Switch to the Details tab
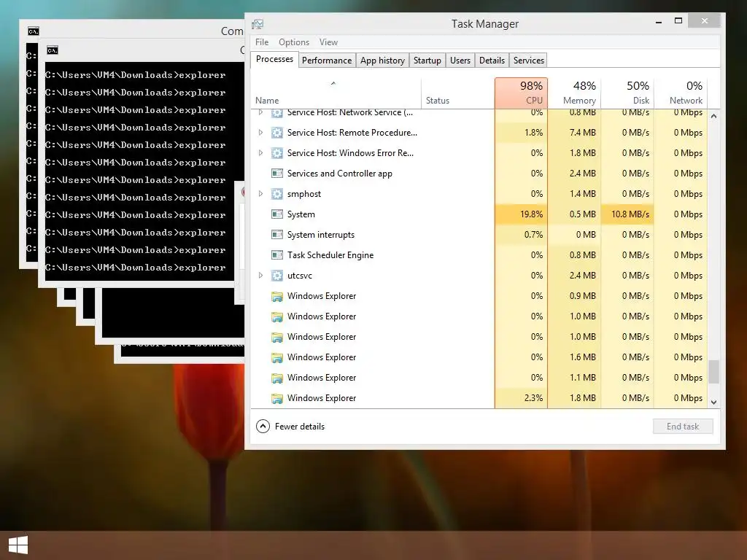 coord(492,61)
